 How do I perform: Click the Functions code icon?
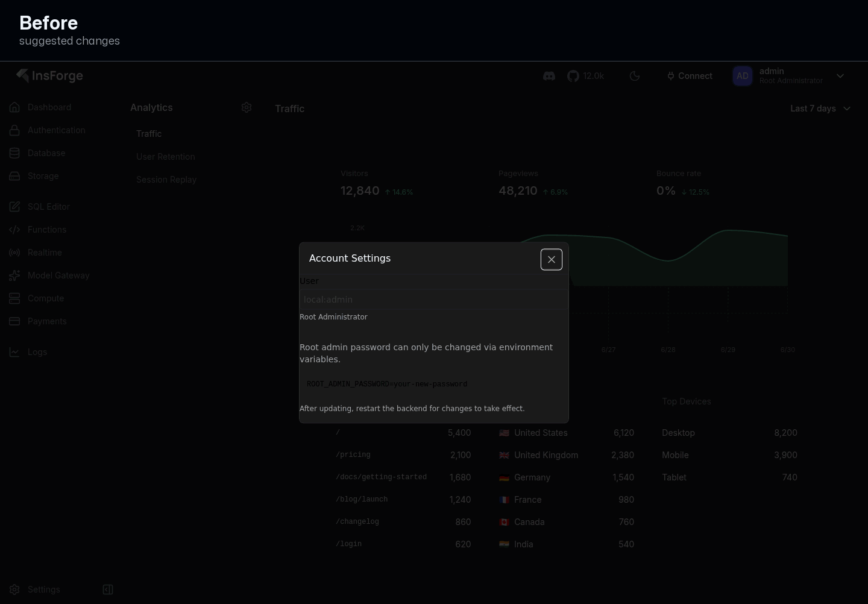(14, 230)
